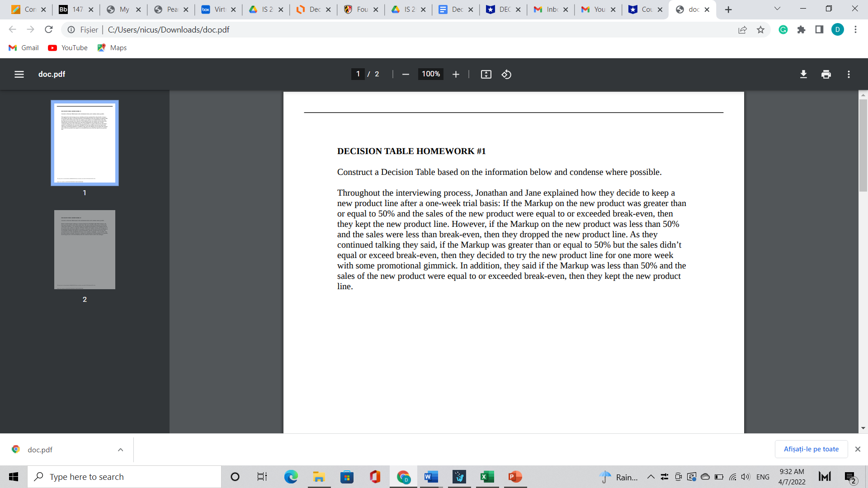The image size is (868, 488).
Task: Expand the doc.pdf download options chevron
Action: pos(120,450)
